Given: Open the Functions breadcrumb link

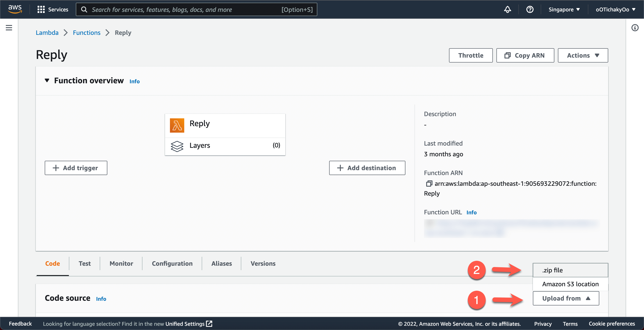Looking at the screenshot, I should tap(87, 32).
